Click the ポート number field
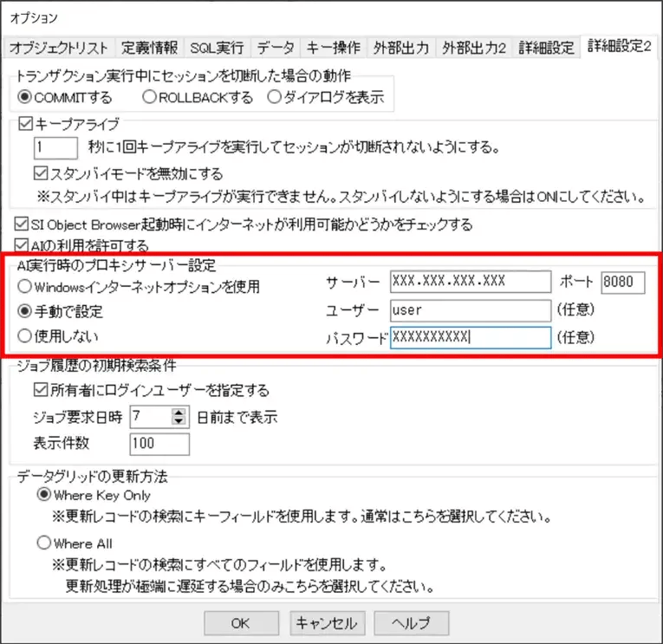The height and width of the screenshot is (644, 663). pyautogui.click(x=622, y=283)
